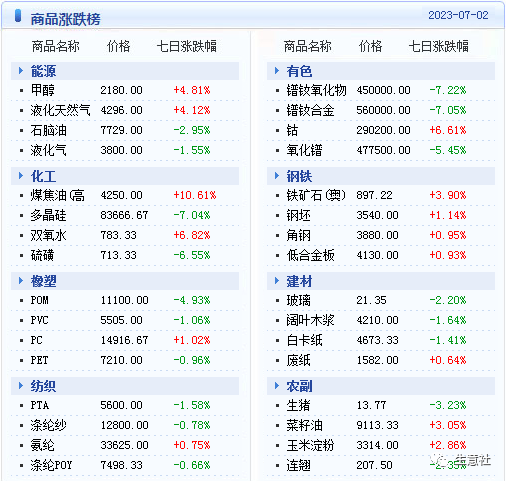Click the blue icon beside 商品涨跌榜

(x=18, y=16)
